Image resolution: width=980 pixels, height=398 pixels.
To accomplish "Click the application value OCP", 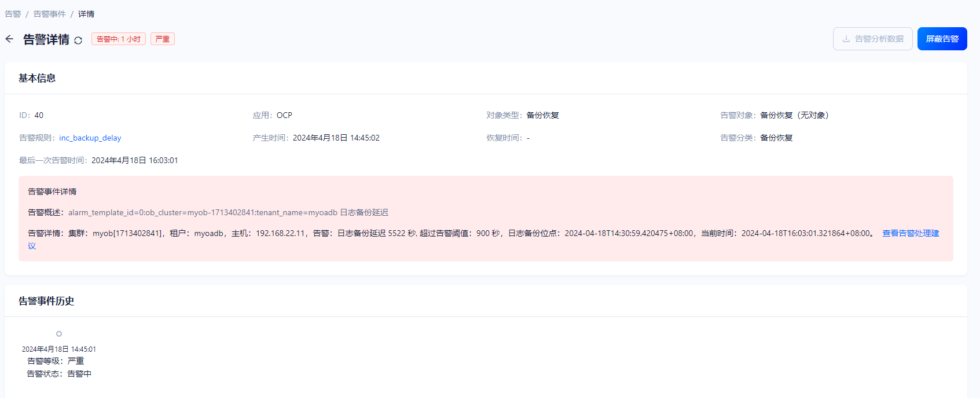I will click(284, 115).
